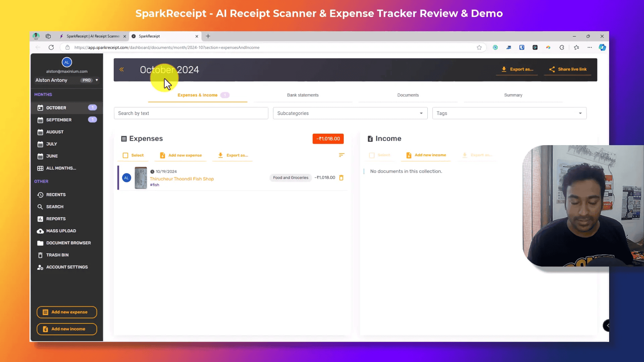This screenshot has width=644, height=362.
Task: Bookmark page with star icon
Action: click(479, 47)
